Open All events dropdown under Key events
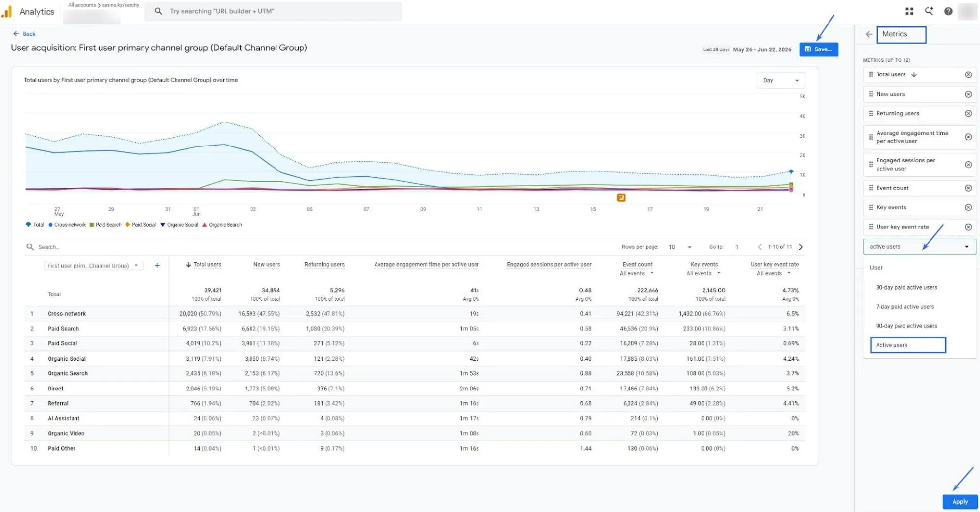Image resolution: width=980 pixels, height=512 pixels. (x=704, y=273)
